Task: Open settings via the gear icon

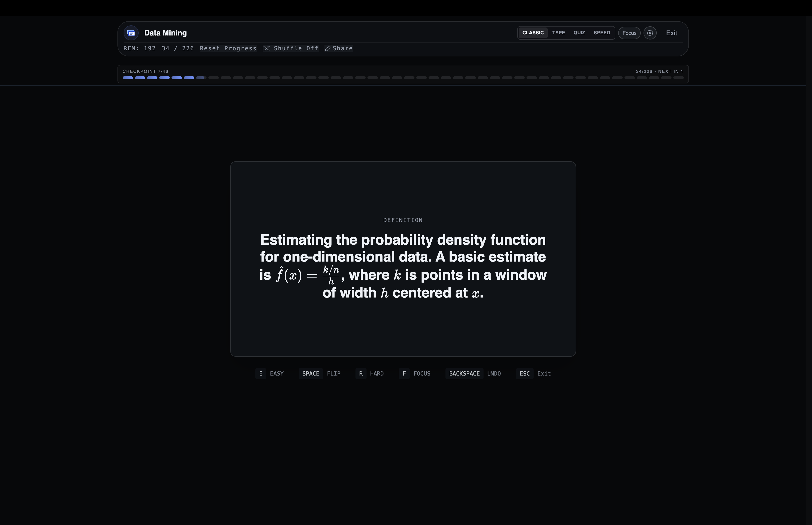Action: point(650,33)
